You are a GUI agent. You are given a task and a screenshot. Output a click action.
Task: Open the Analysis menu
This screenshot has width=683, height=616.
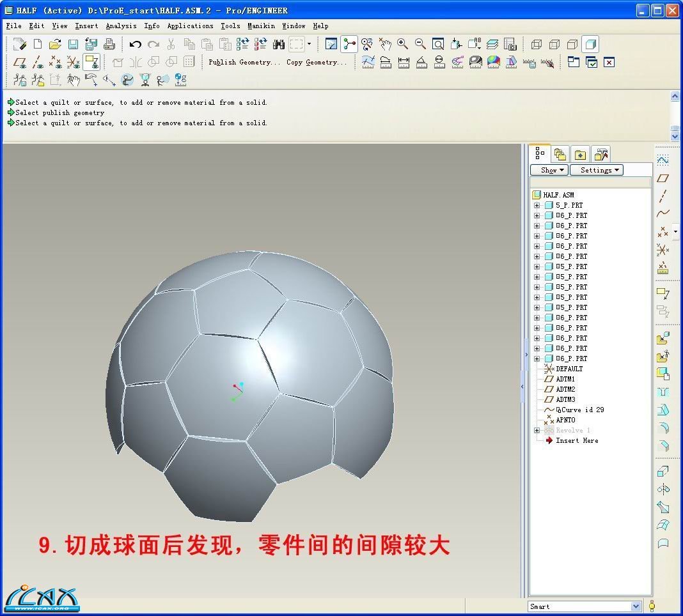pos(121,26)
